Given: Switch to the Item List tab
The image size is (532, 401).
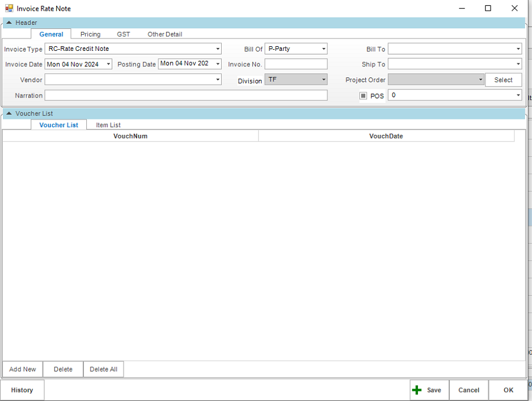Looking at the screenshot, I should (108, 125).
